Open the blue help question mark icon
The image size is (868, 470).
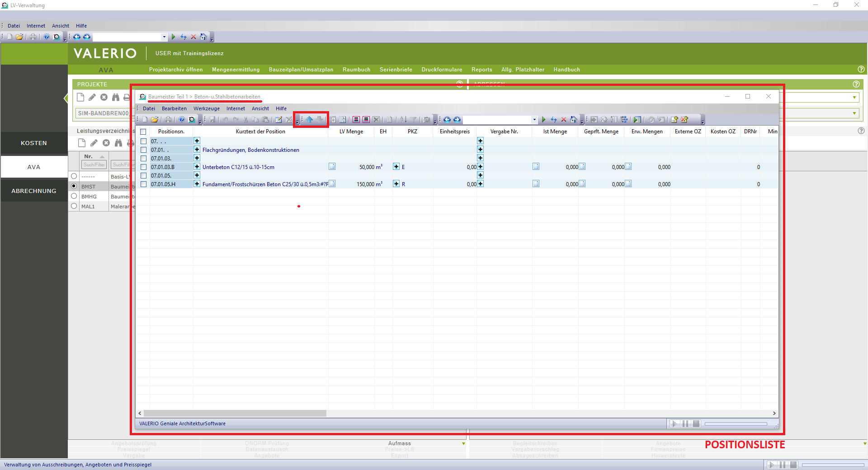pyautogui.click(x=182, y=120)
